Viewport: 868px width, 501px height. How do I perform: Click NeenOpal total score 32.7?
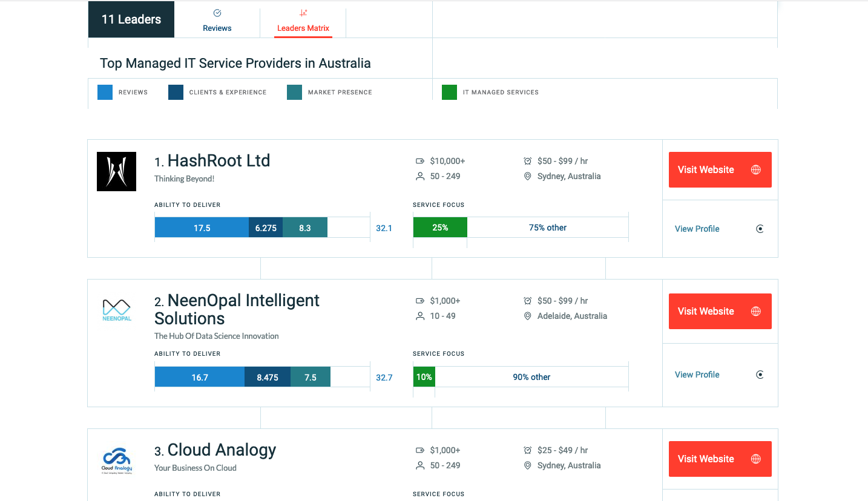pos(384,378)
